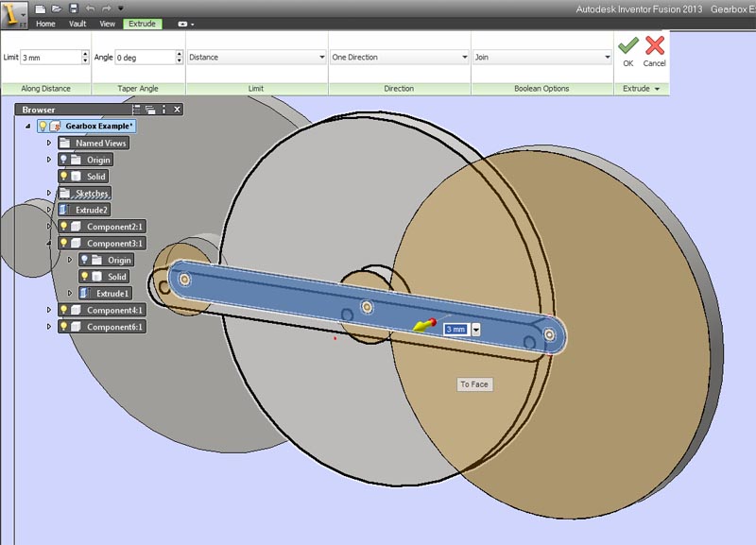Open the Vault tab
The height and width of the screenshot is (545, 756).
click(x=77, y=24)
